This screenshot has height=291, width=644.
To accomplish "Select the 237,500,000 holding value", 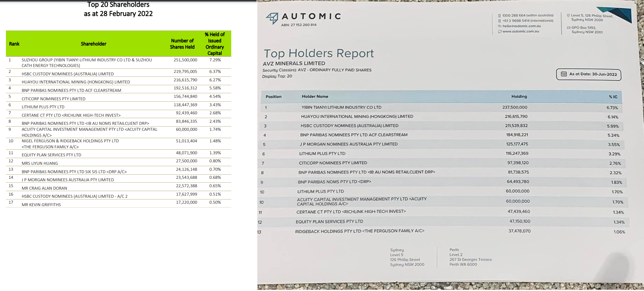I will click(515, 107).
